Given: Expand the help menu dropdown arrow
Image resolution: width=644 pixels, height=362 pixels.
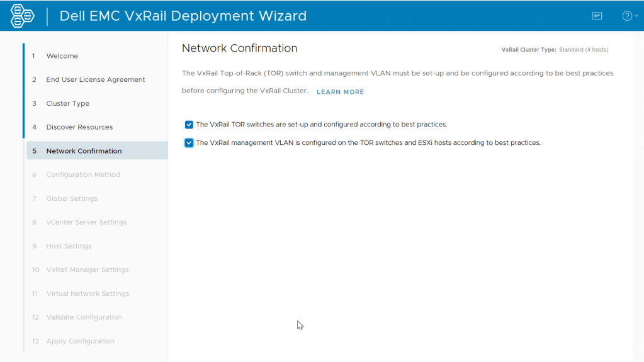Looking at the screenshot, I should click(x=636, y=16).
